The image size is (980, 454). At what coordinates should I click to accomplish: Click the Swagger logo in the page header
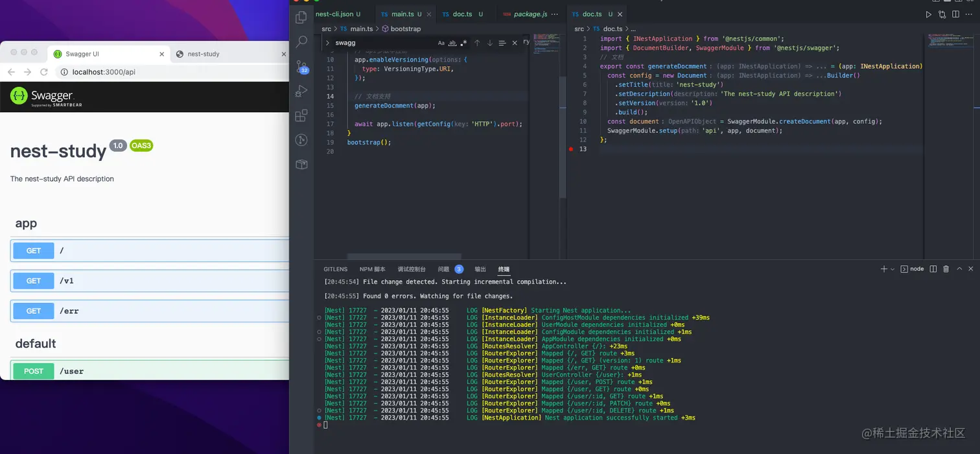pos(46,97)
